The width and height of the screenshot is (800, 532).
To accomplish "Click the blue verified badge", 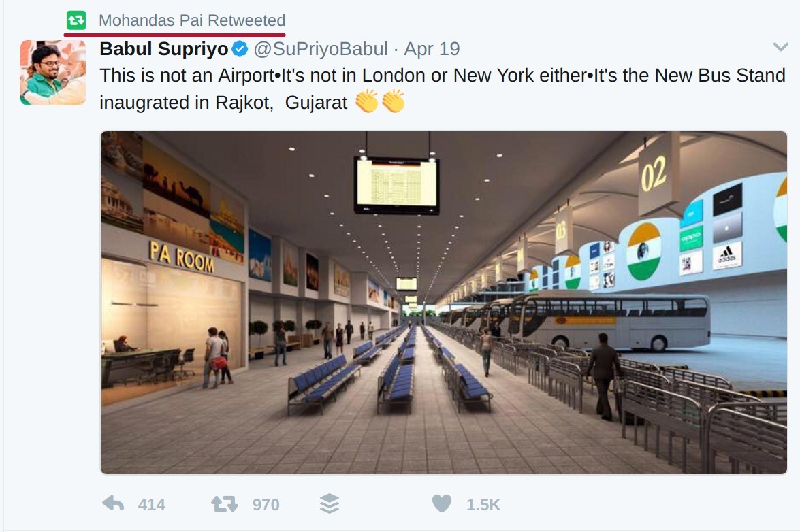I will point(239,49).
